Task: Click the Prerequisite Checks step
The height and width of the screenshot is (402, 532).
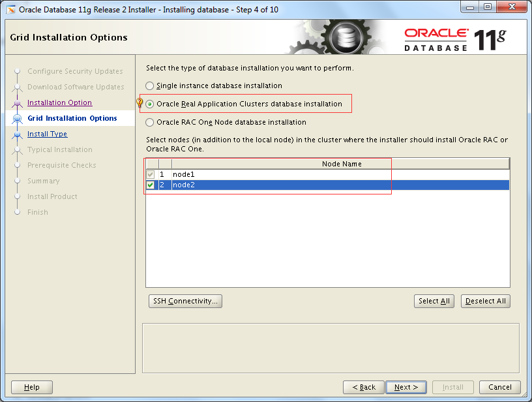Action: (62, 165)
